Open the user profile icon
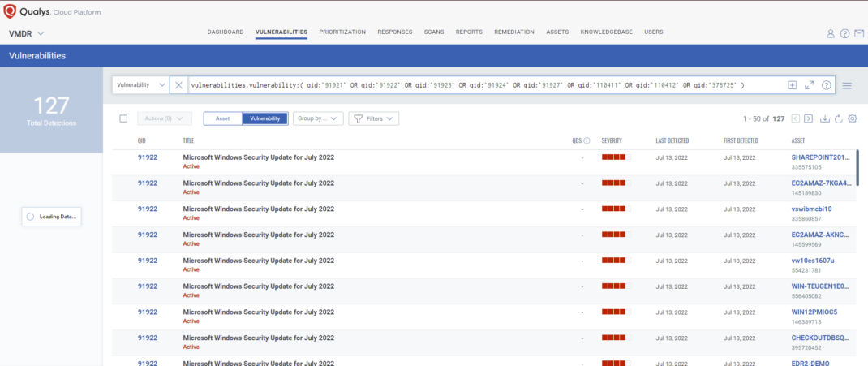The height and width of the screenshot is (366, 868). coord(831,33)
